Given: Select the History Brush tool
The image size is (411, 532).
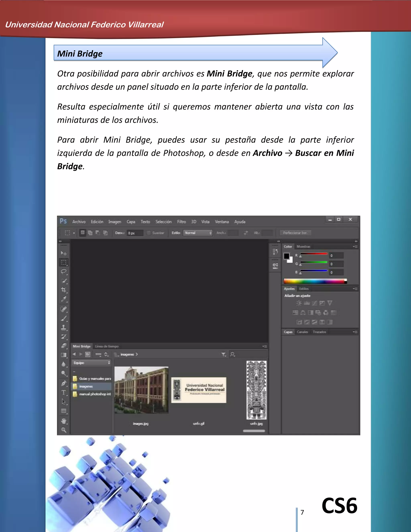Looking at the screenshot, I should point(64,337).
